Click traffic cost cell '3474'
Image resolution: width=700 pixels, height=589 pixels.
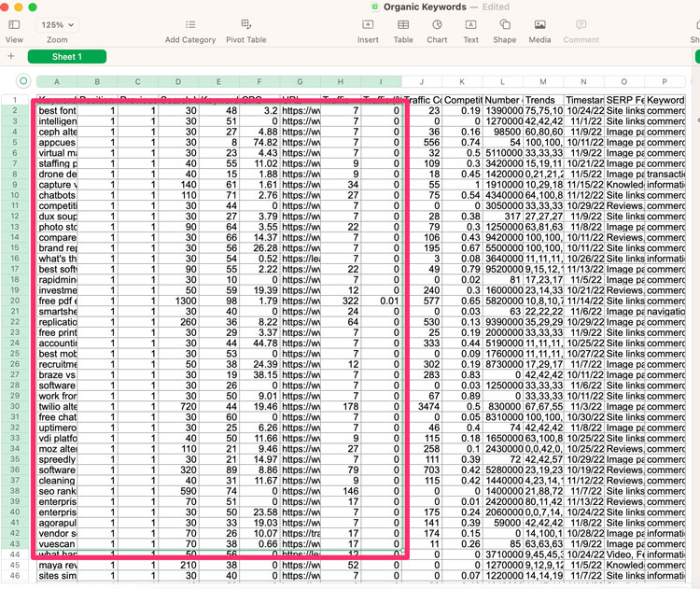point(422,406)
